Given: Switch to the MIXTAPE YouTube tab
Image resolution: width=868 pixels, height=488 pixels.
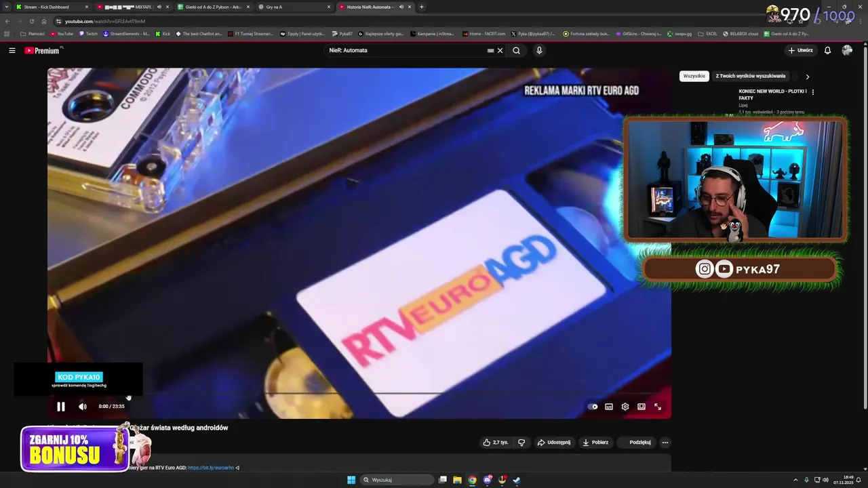Looking at the screenshot, I should point(129,7).
